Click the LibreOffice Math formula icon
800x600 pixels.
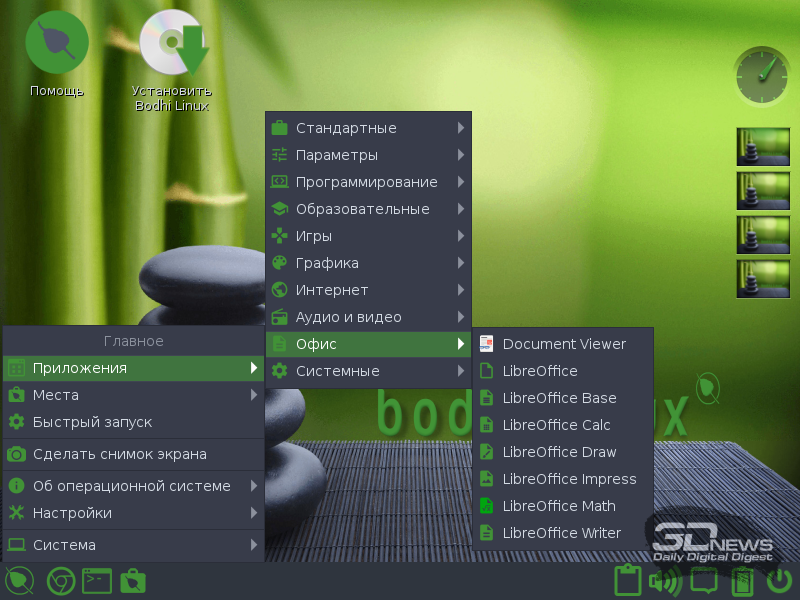click(487, 506)
